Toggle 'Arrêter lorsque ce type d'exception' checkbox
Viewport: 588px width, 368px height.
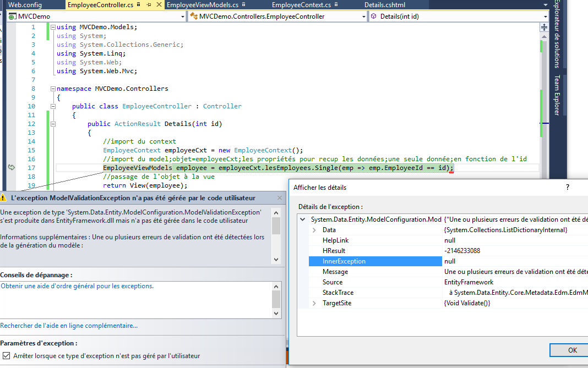6,356
